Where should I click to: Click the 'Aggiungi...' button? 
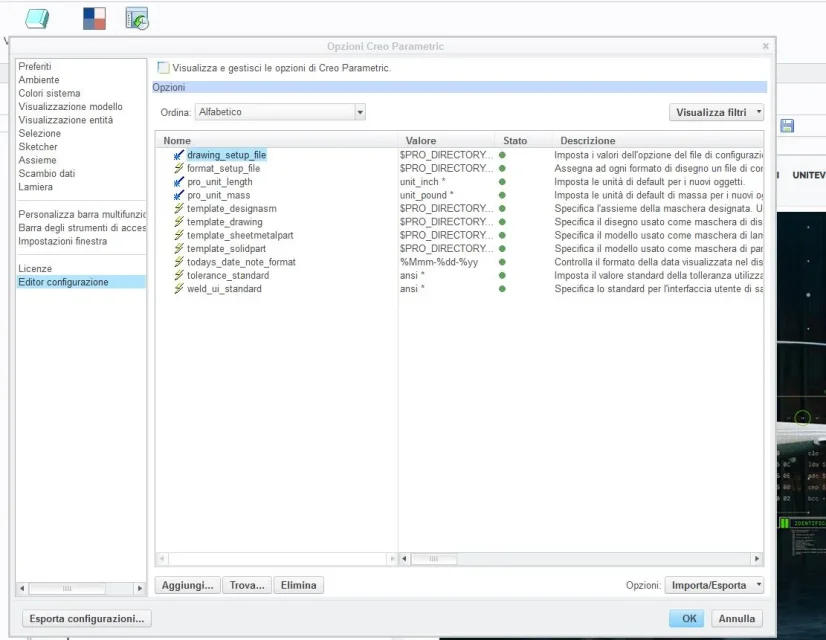click(x=186, y=585)
